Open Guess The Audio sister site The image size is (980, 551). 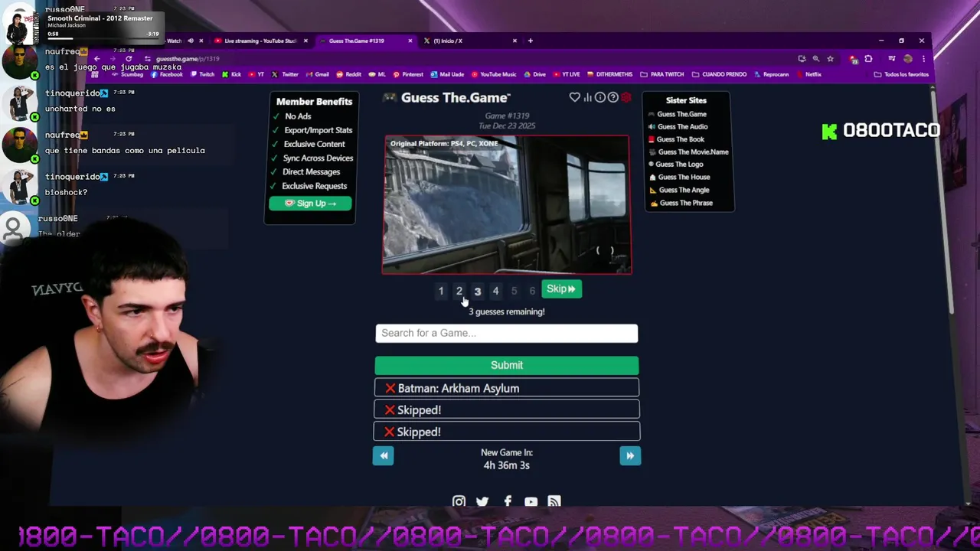click(682, 126)
